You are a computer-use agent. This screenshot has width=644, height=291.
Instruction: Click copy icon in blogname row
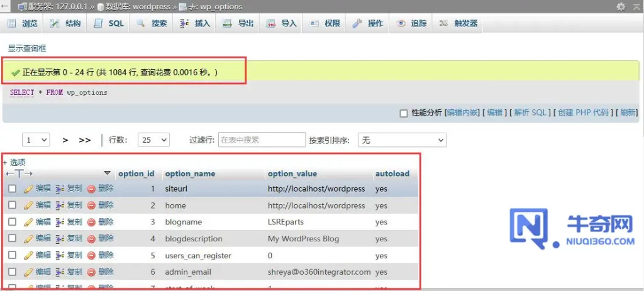click(60, 222)
